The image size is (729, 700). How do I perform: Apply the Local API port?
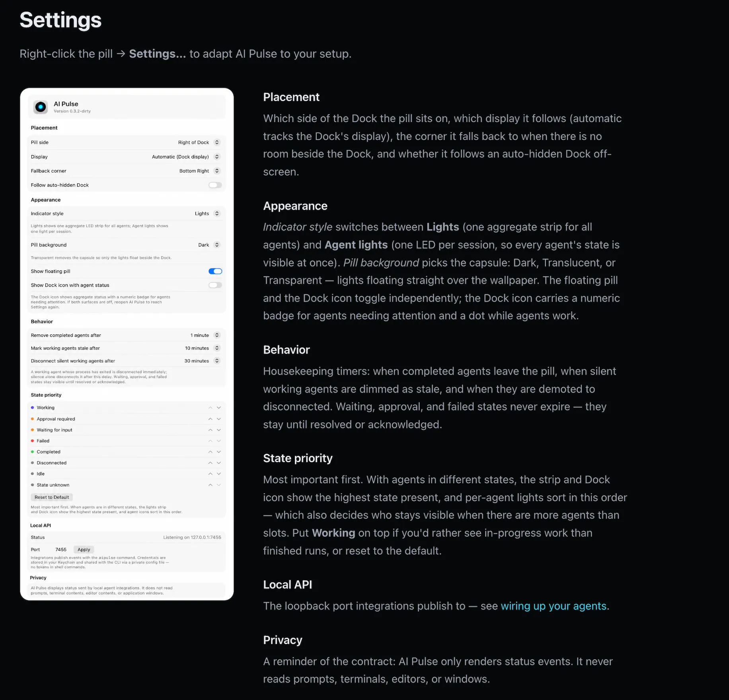pyautogui.click(x=84, y=550)
